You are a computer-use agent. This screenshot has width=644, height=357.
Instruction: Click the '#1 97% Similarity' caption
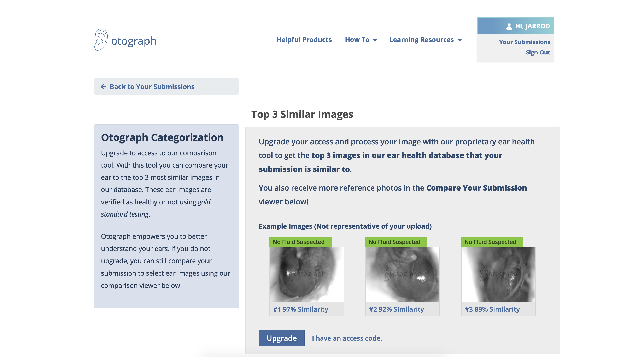(300, 309)
